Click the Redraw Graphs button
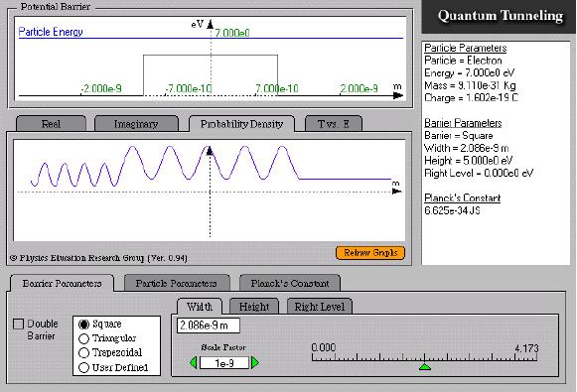The image size is (577, 392). tap(370, 253)
